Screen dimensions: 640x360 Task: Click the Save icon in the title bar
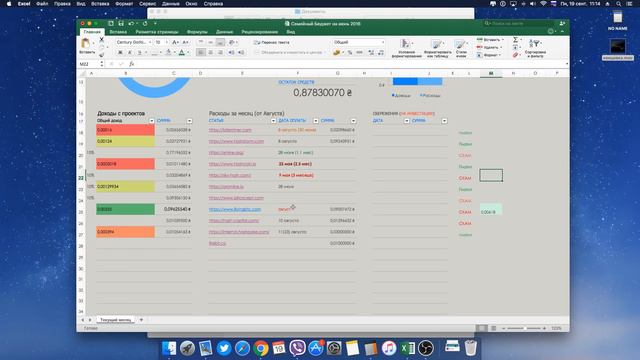(121, 24)
